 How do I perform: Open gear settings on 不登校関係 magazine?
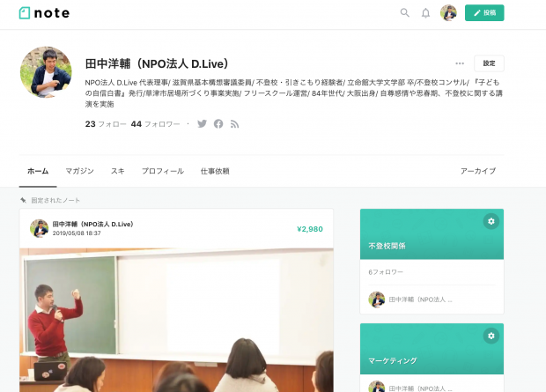tap(491, 221)
